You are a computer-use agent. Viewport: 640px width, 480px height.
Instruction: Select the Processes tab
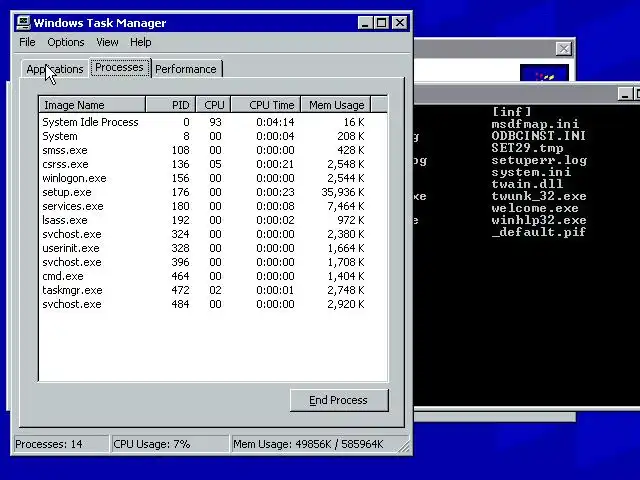[x=120, y=67]
